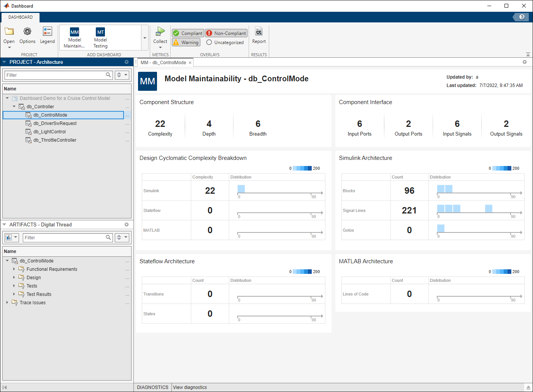This screenshot has height=392, width=533.
Task: Collapse the toolstrip with arrow icon
Action: click(x=528, y=54)
